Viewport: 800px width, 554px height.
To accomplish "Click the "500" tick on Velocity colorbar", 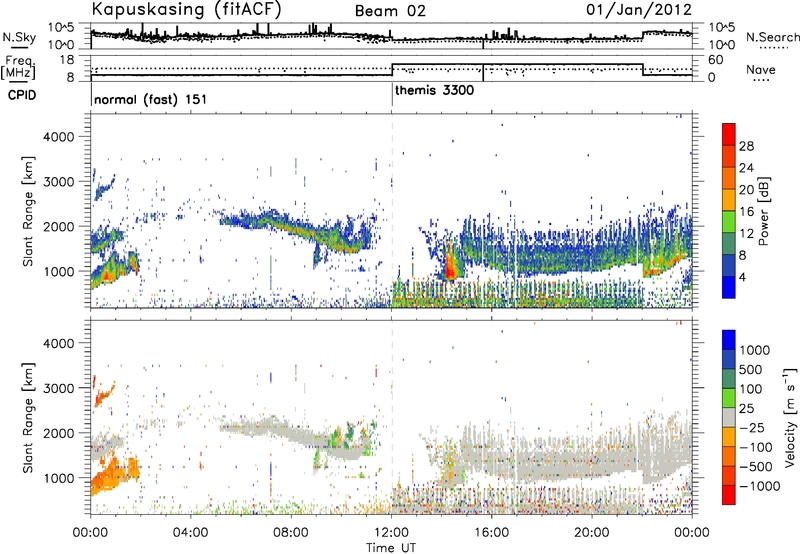I will pyautogui.click(x=751, y=370).
